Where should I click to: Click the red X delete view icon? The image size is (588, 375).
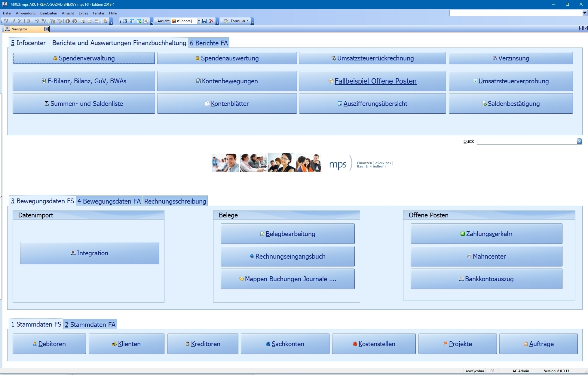(211, 21)
